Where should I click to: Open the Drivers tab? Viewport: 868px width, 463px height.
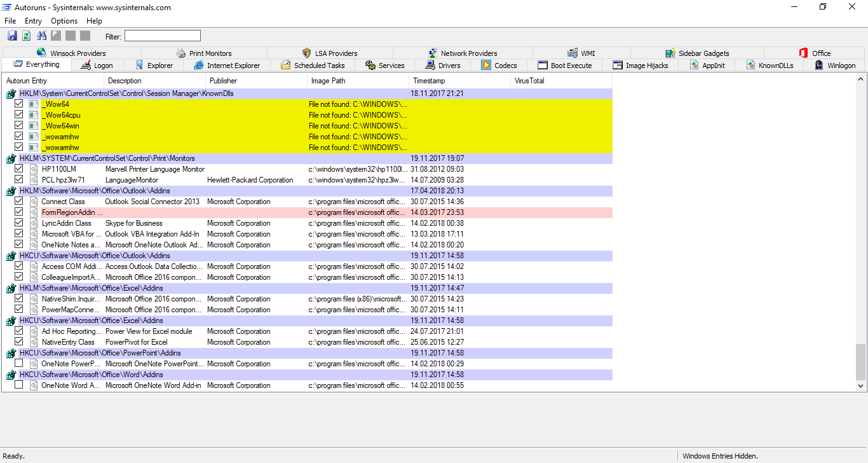[x=443, y=66]
